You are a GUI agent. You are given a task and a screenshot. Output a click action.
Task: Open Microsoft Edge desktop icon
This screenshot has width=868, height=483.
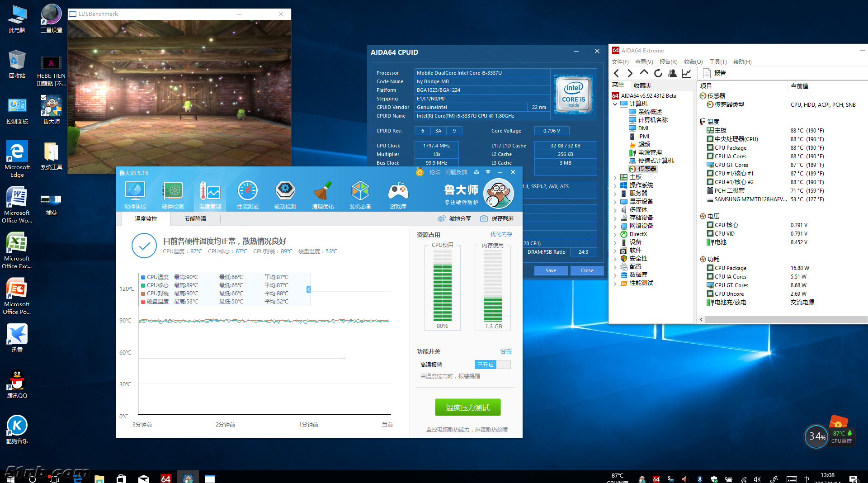click(17, 159)
